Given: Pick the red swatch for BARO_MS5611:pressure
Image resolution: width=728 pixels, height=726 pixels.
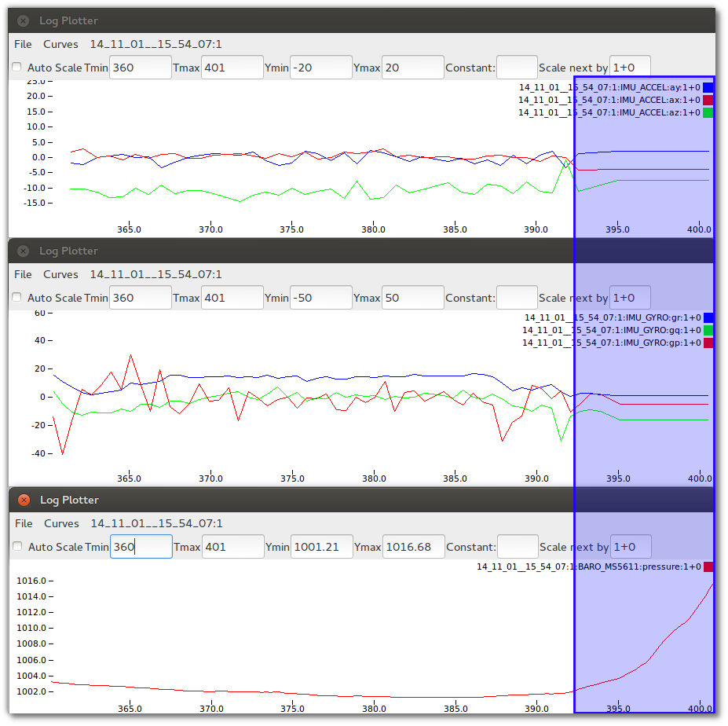Looking at the screenshot, I should click(708, 566).
